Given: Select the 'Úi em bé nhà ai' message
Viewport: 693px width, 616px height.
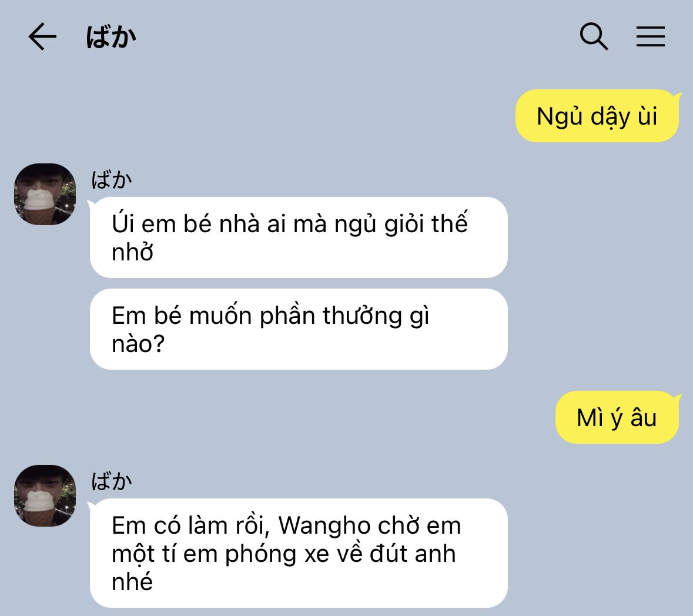Looking at the screenshot, I should (299, 237).
